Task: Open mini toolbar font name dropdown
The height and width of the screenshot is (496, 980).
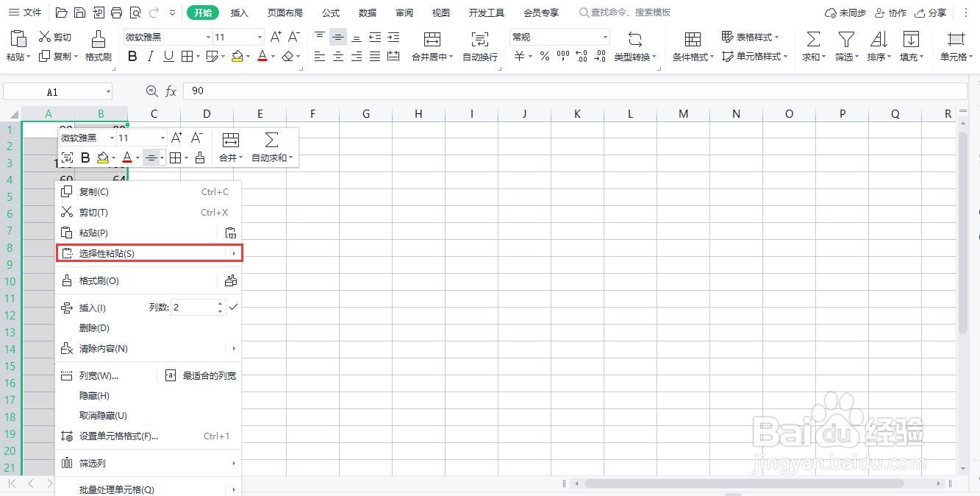Action: tap(112, 138)
